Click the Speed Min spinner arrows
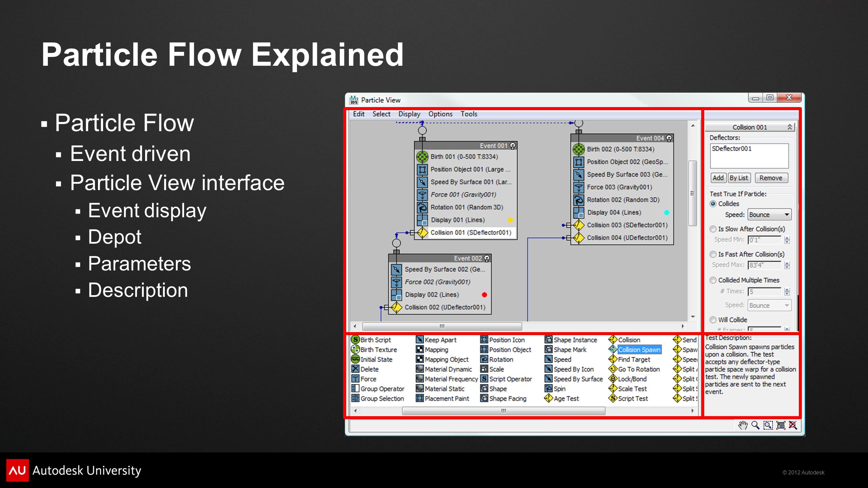The width and height of the screenshot is (868, 488). pyautogui.click(x=787, y=240)
